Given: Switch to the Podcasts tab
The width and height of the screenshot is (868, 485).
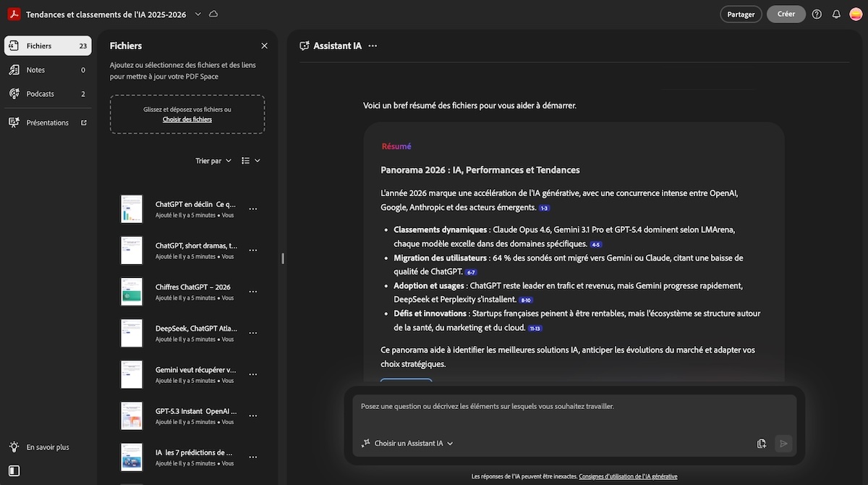Looking at the screenshot, I should (x=40, y=94).
